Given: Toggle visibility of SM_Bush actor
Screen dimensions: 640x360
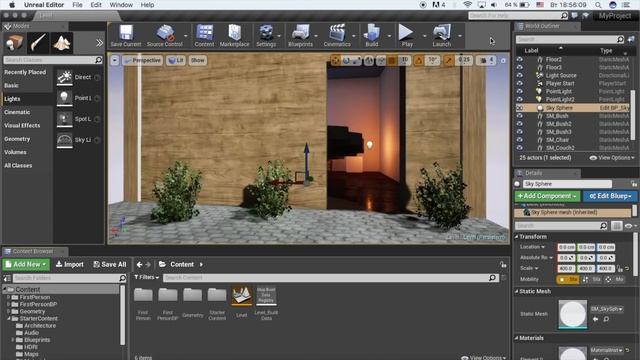Looking at the screenshot, I should pyautogui.click(x=520, y=116).
